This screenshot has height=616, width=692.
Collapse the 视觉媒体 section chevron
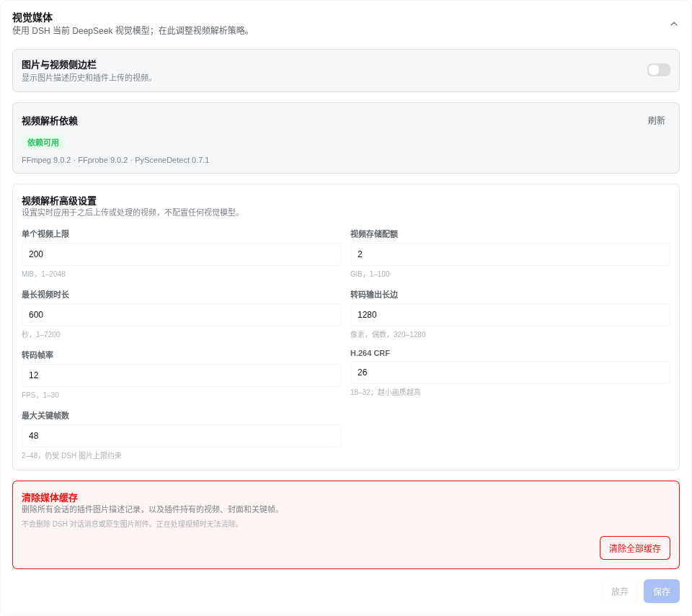tap(673, 24)
